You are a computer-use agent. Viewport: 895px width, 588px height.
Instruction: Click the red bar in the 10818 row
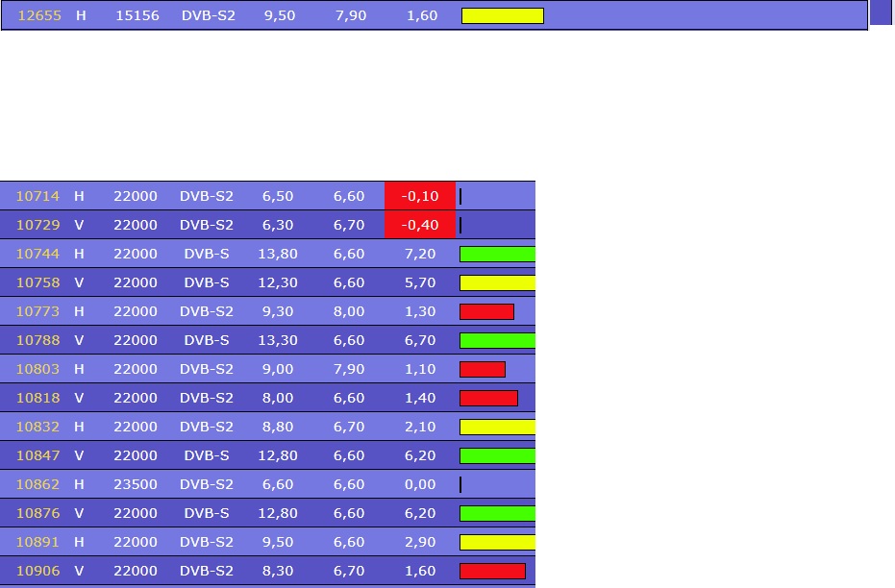(488, 398)
